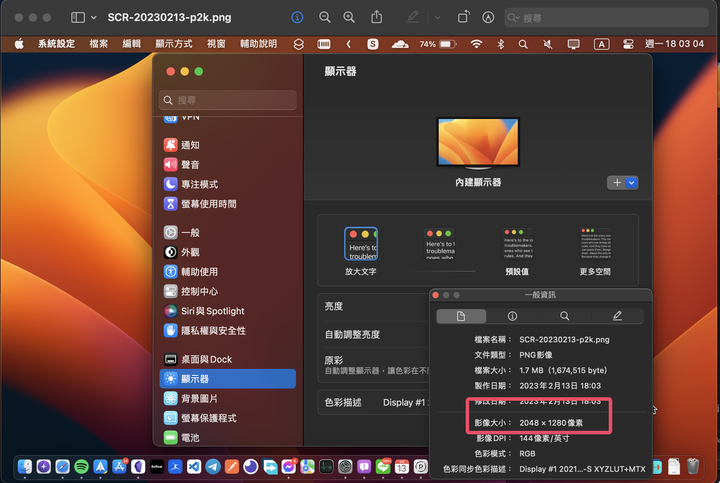The width and height of the screenshot is (720, 483).
Task: Open the Trash in the Dock
Action: coord(693,466)
